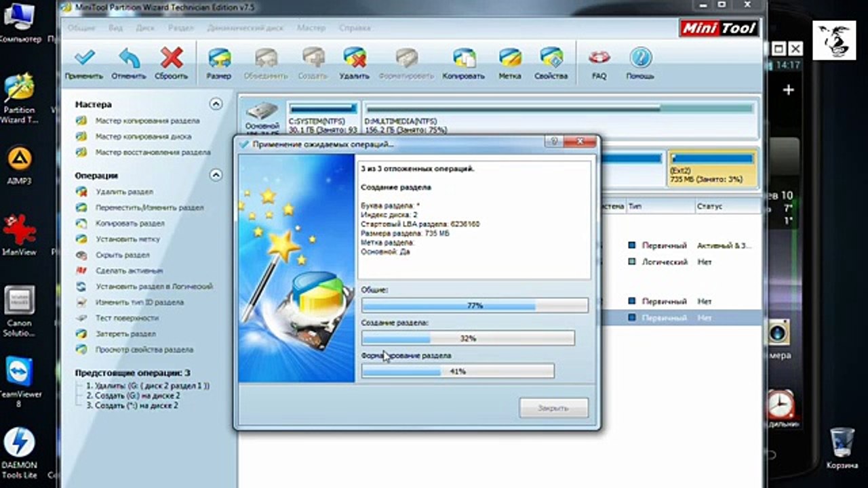The height and width of the screenshot is (488, 868).
Task: Click the Общие 77% progress bar
Action: click(x=475, y=306)
